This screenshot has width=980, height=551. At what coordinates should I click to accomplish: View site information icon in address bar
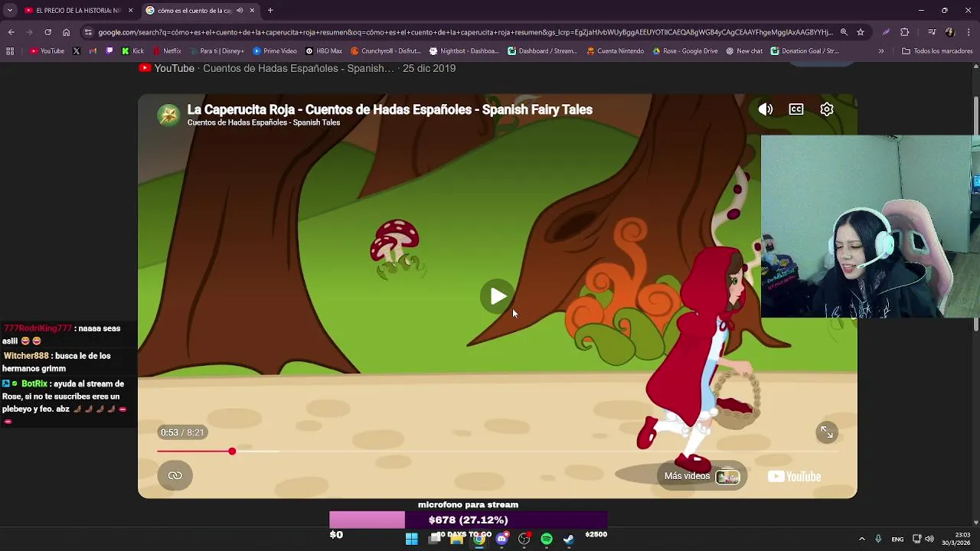point(88,32)
